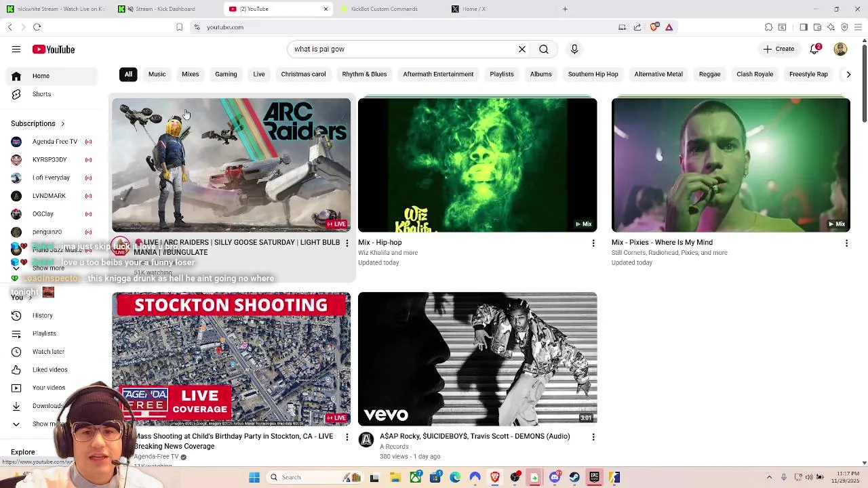Show more filter chips with right arrow
The height and width of the screenshot is (488, 868).
click(x=848, y=75)
